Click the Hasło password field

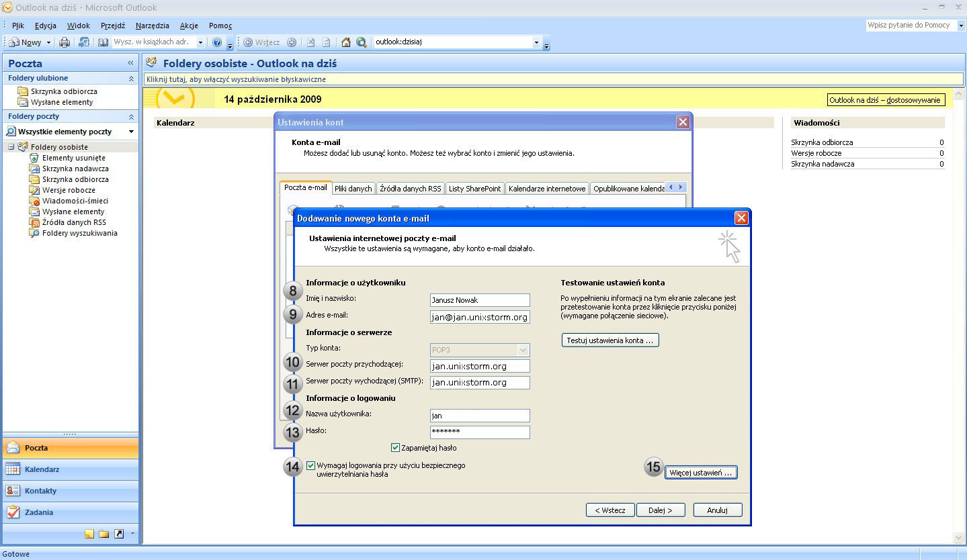[480, 432]
